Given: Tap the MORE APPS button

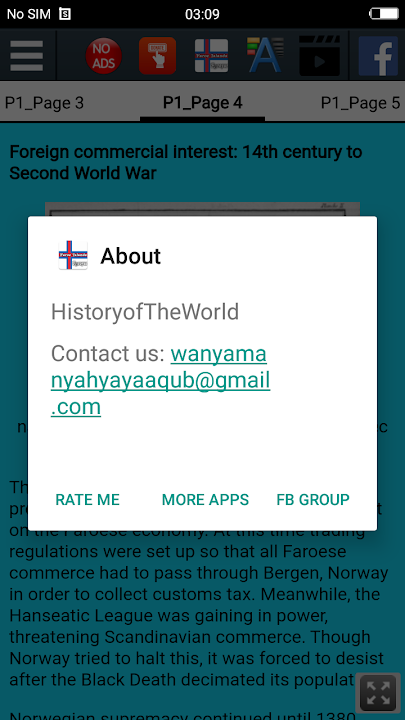Looking at the screenshot, I should pos(205,500).
